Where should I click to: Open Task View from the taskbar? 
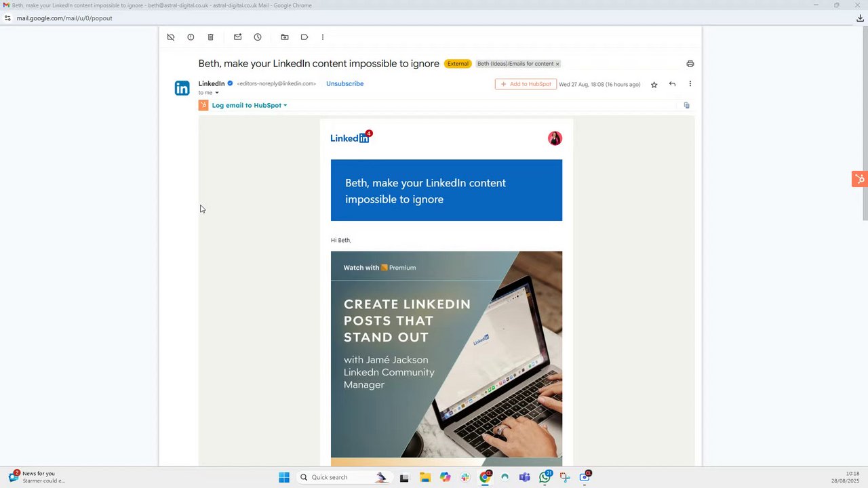point(404,477)
